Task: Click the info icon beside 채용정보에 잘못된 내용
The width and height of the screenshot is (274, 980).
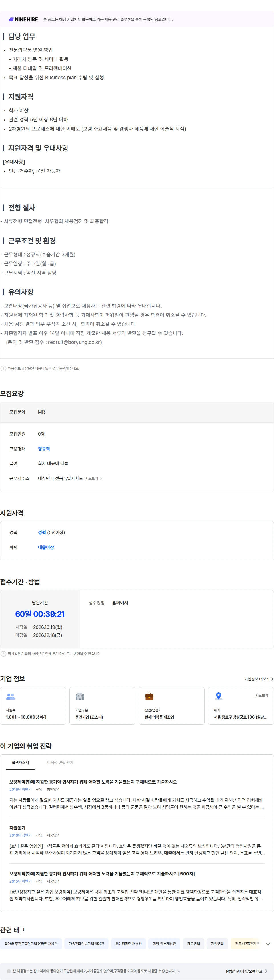Action: [x=3, y=368]
